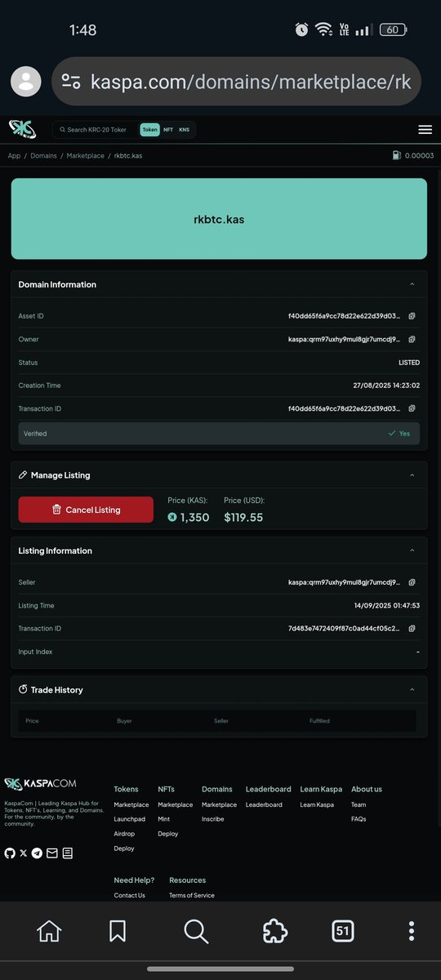Click the Buyer column header

point(124,721)
